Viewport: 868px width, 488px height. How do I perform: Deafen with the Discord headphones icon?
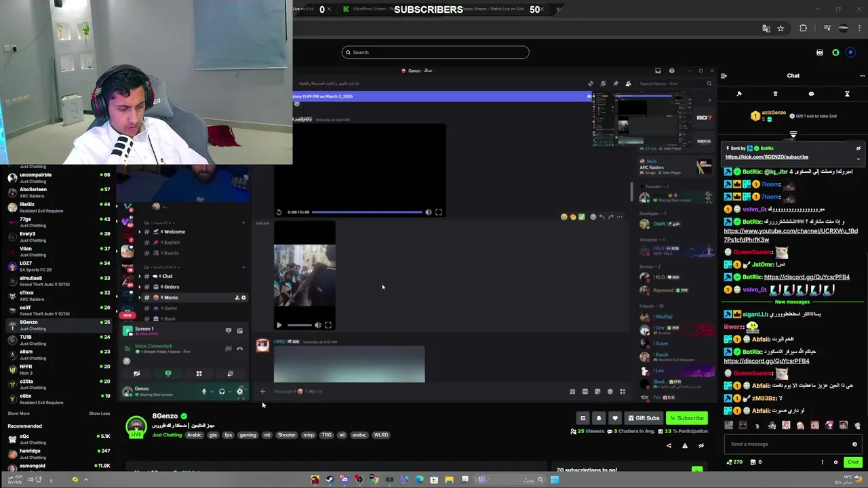222,392
